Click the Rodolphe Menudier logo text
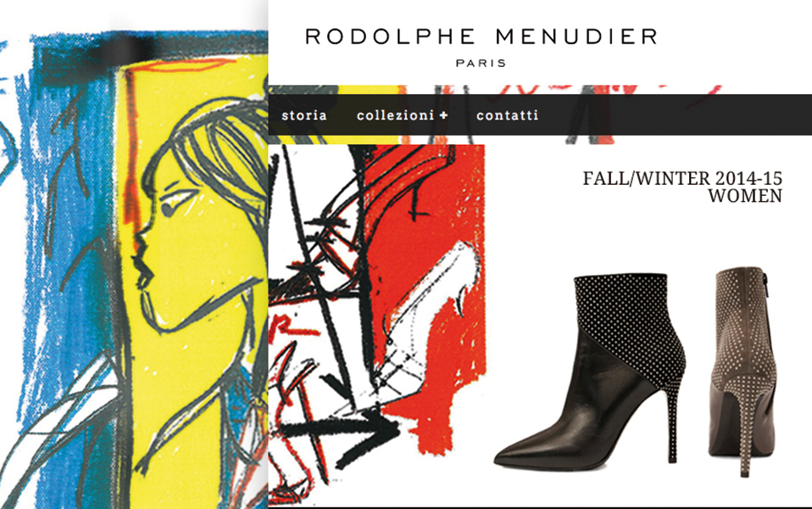 click(x=481, y=36)
